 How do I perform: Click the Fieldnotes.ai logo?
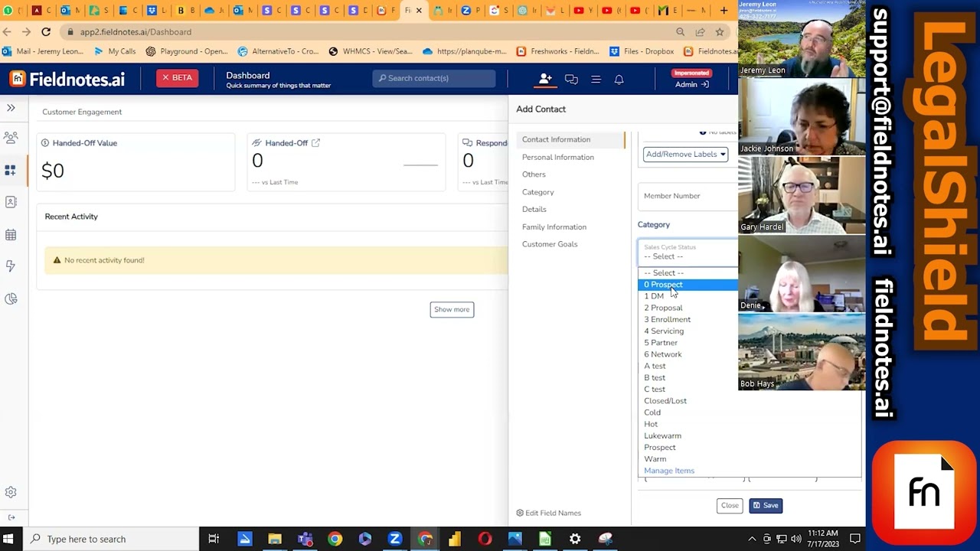coord(67,79)
